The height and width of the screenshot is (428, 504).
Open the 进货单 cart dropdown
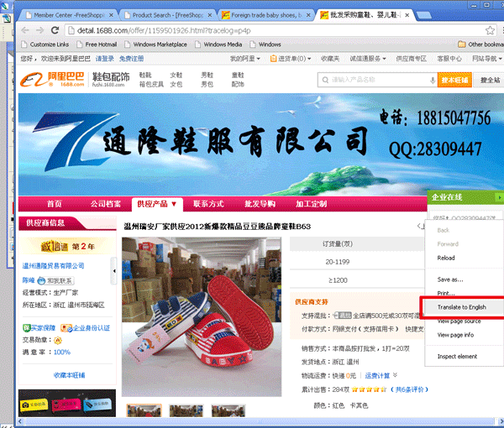296,59
